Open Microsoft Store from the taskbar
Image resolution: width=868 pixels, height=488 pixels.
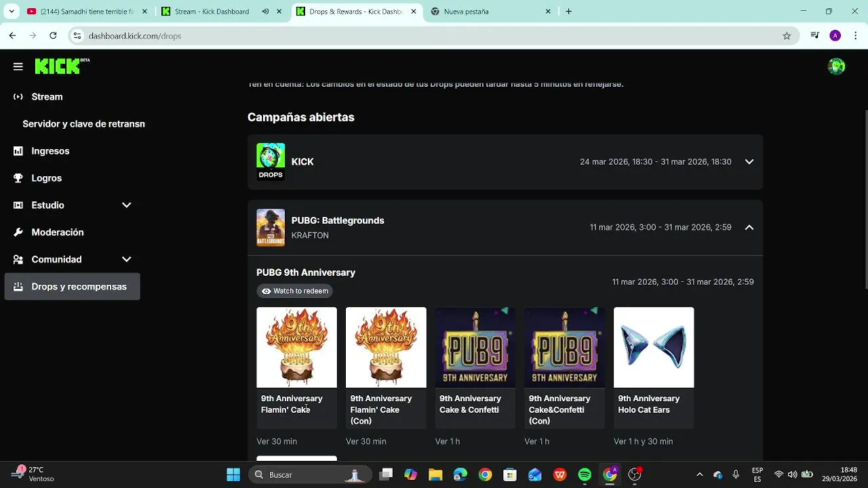[x=510, y=475]
